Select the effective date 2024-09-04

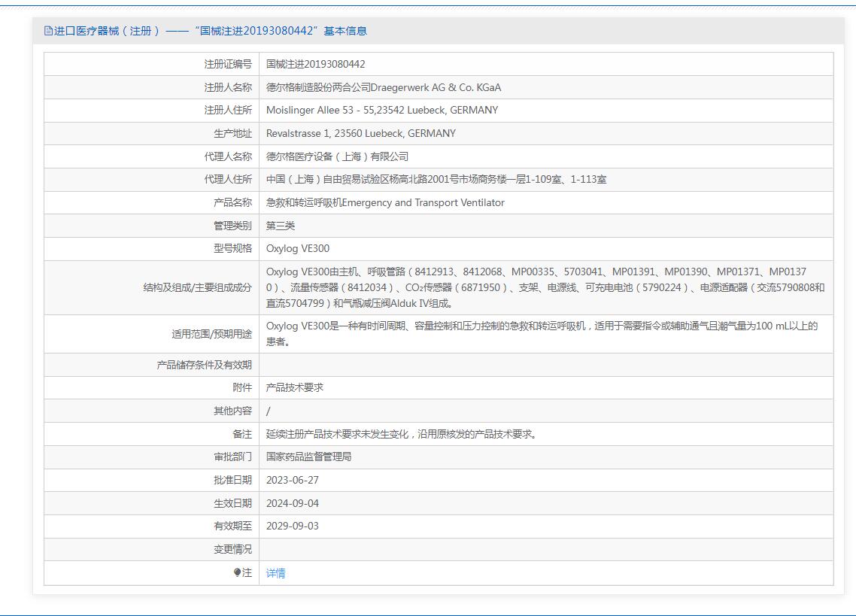point(292,503)
